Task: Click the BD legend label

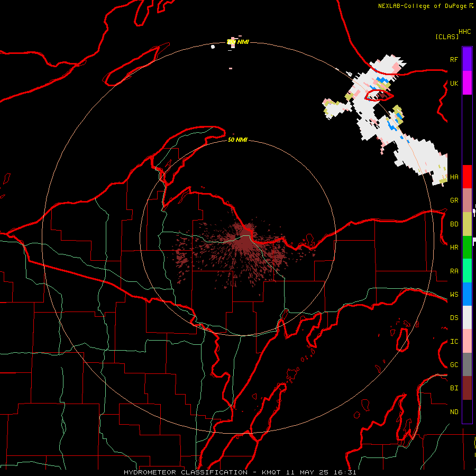Action: tap(454, 224)
